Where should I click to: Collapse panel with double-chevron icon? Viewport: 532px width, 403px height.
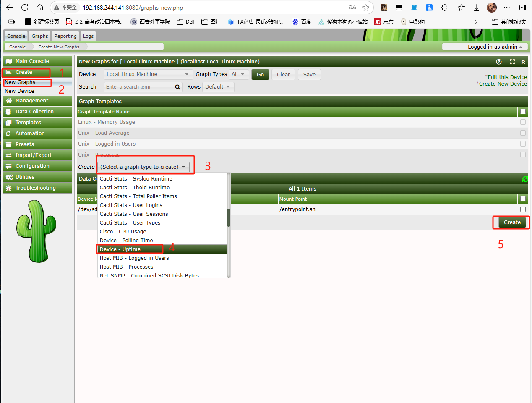coord(523,62)
